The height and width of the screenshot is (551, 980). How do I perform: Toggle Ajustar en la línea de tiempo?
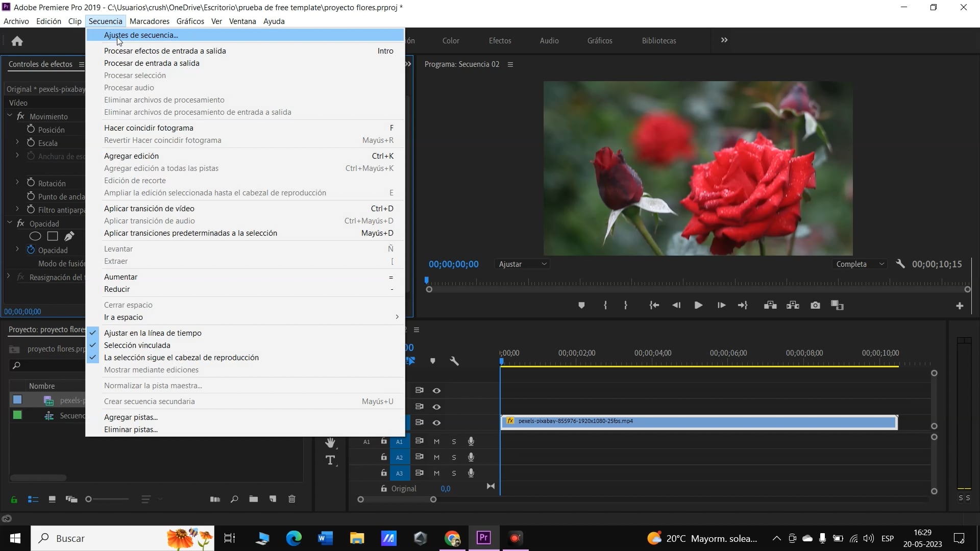(245, 333)
